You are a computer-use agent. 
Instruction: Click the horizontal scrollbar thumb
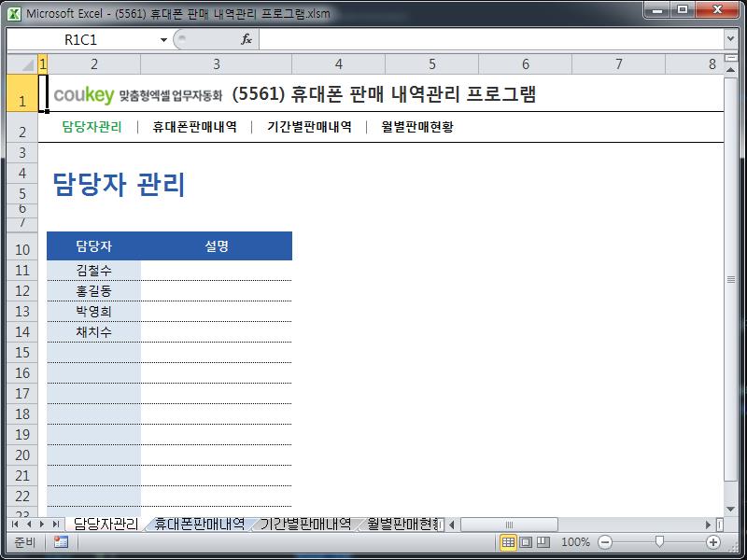(x=509, y=525)
